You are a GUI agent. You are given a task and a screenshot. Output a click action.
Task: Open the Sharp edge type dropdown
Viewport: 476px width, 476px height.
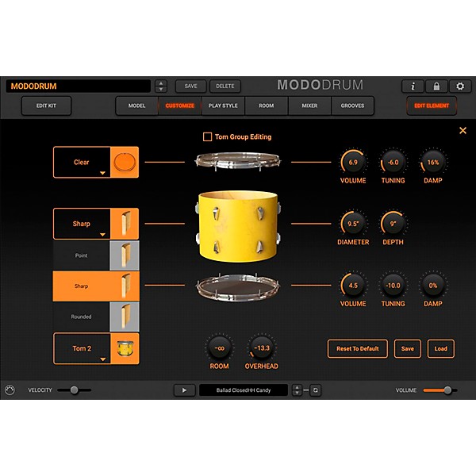82,224
